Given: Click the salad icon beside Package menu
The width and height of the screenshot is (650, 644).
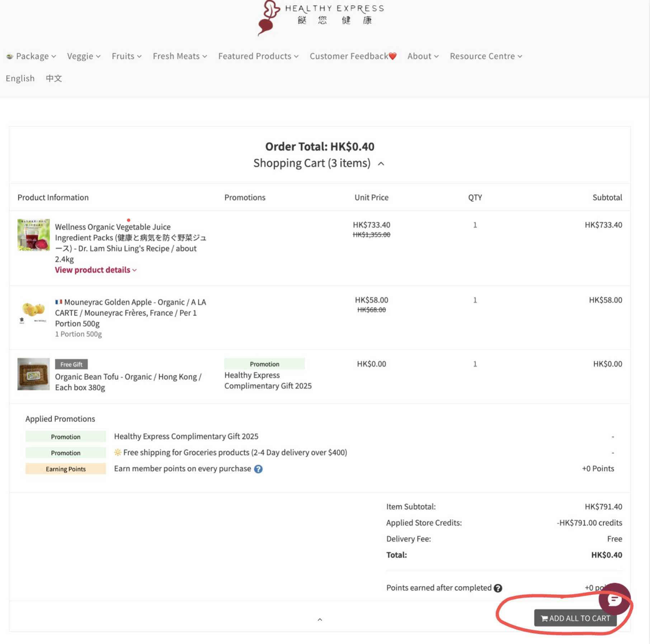Looking at the screenshot, I should [x=9, y=56].
